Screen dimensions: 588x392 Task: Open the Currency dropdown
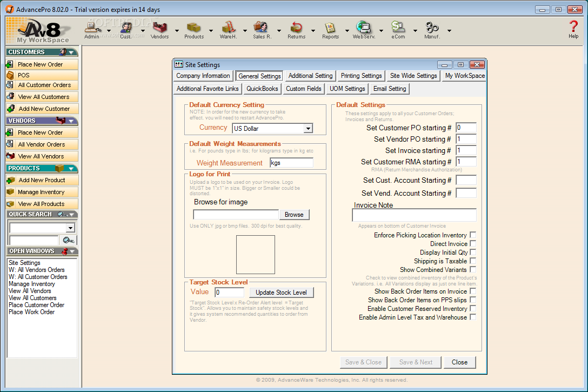pyautogui.click(x=308, y=129)
